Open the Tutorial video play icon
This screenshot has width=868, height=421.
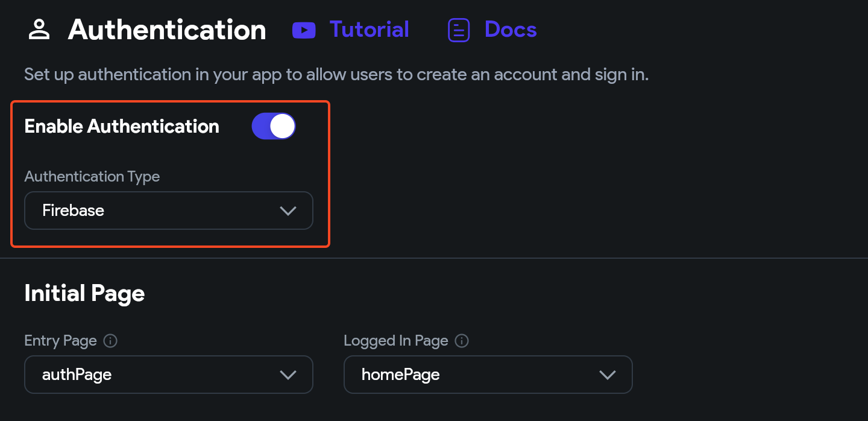coord(304,30)
